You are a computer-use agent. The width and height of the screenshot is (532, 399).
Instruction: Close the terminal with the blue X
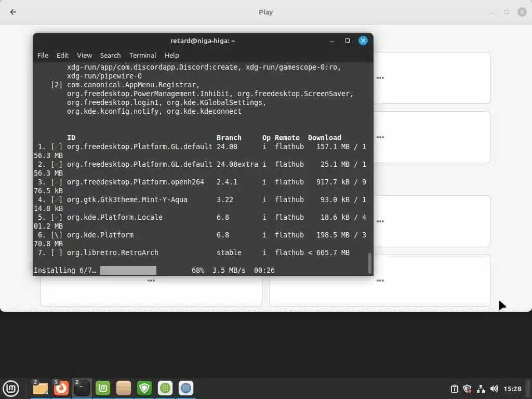pos(363,41)
